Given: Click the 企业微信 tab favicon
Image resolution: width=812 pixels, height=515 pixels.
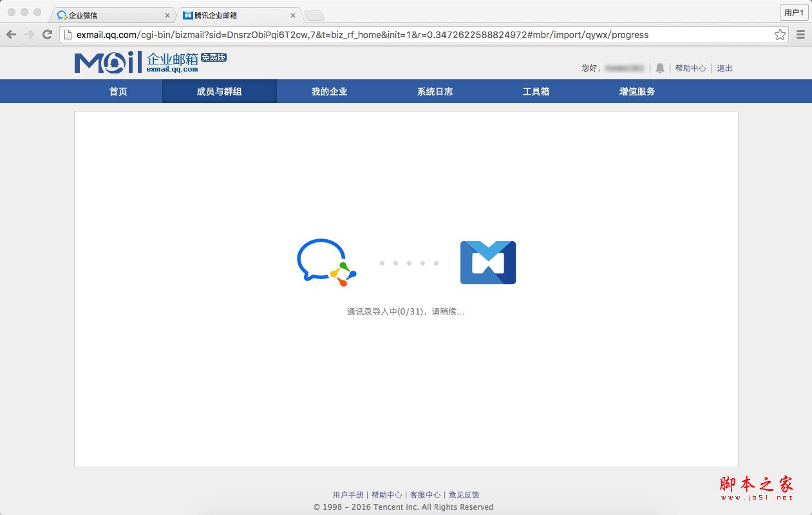Looking at the screenshot, I should click(x=61, y=14).
